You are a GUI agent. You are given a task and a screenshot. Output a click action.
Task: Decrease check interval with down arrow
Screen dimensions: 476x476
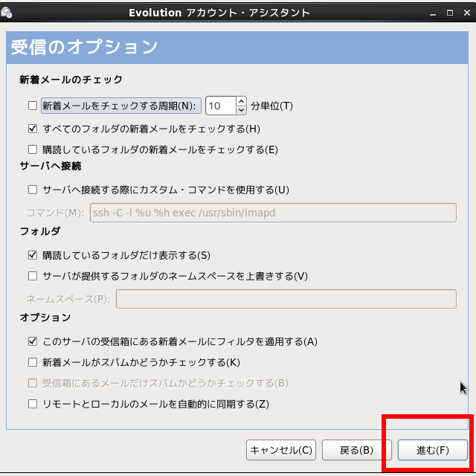tap(241, 111)
